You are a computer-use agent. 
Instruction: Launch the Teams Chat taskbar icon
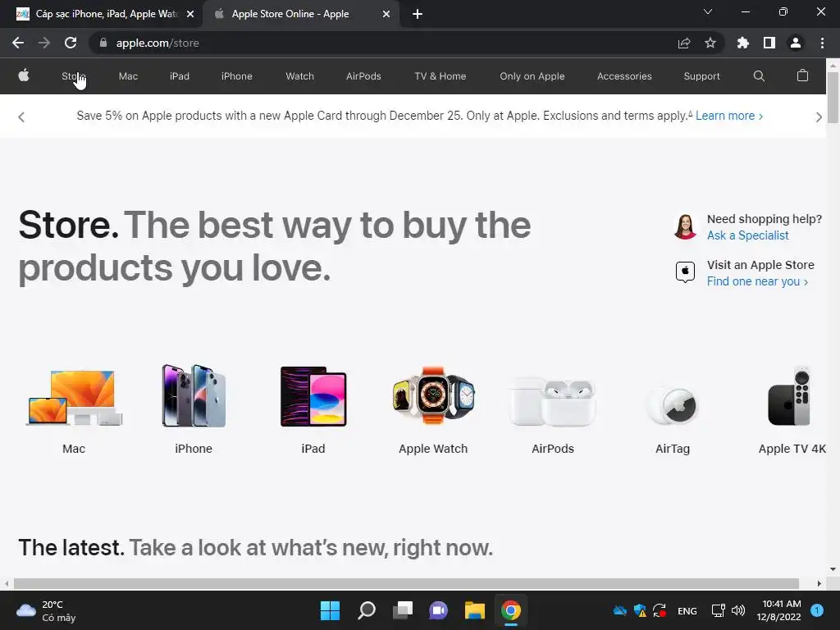438,610
